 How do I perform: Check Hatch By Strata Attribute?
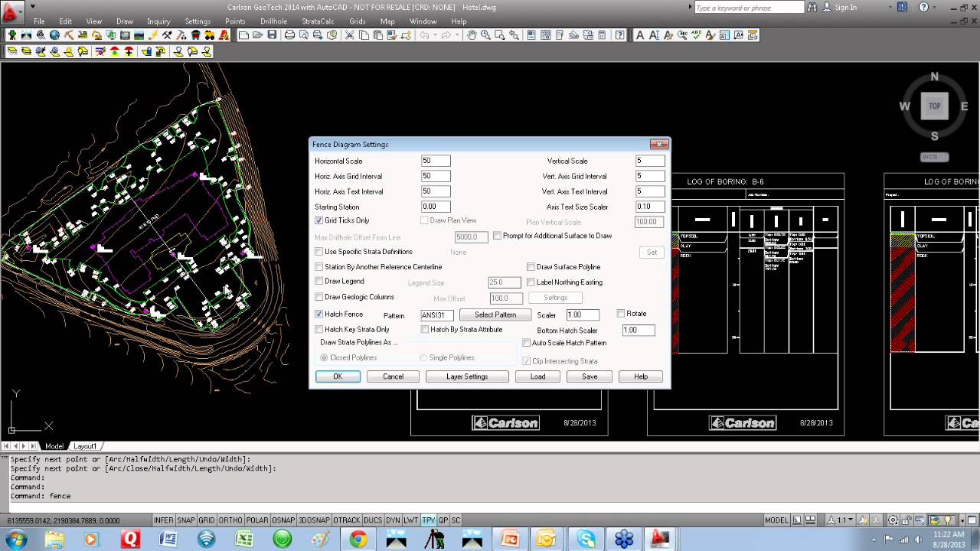[425, 330]
